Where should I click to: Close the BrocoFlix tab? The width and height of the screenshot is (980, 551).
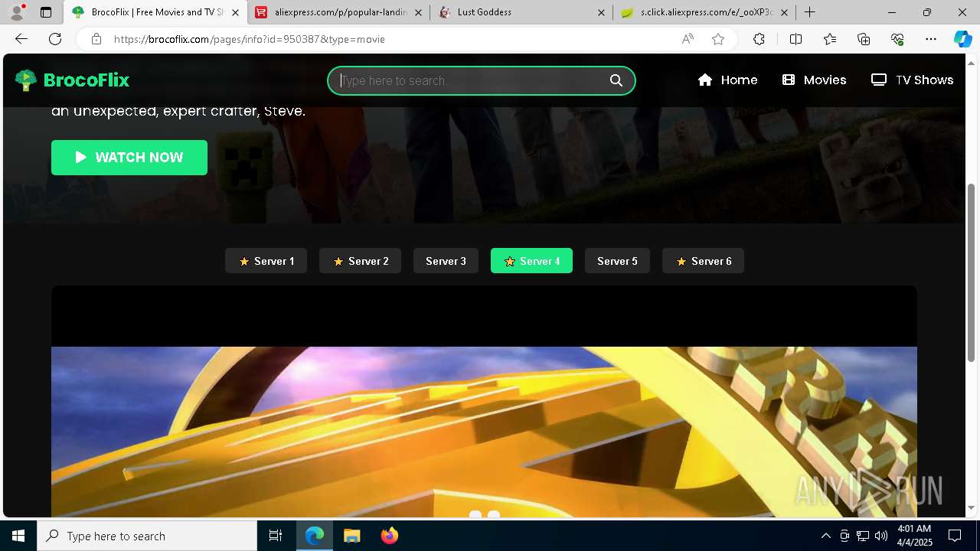tap(235, 12)
